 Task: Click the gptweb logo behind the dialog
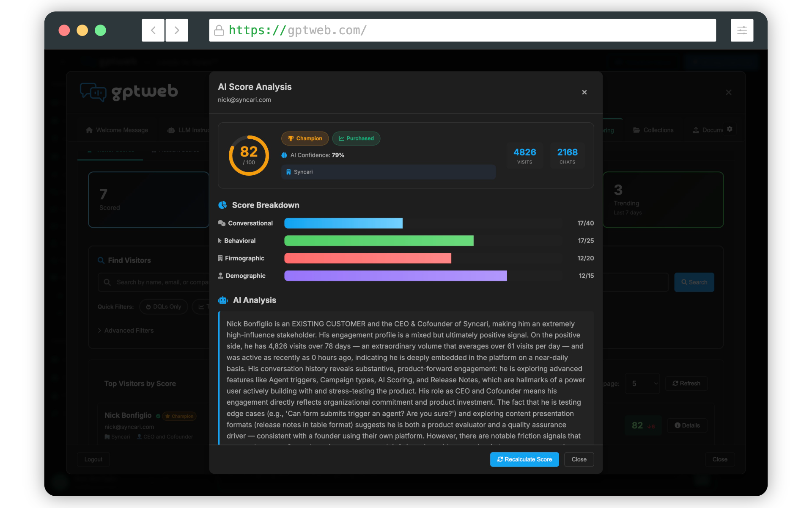pos(129,92)
